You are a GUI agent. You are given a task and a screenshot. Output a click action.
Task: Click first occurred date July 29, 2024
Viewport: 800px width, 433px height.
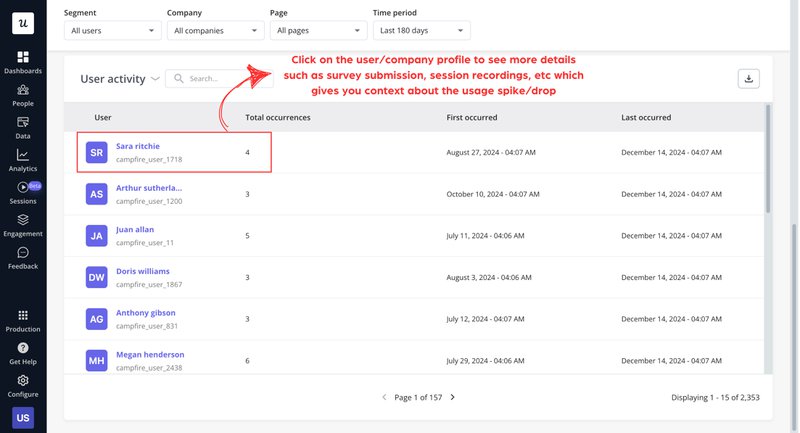tap(485, 361)
